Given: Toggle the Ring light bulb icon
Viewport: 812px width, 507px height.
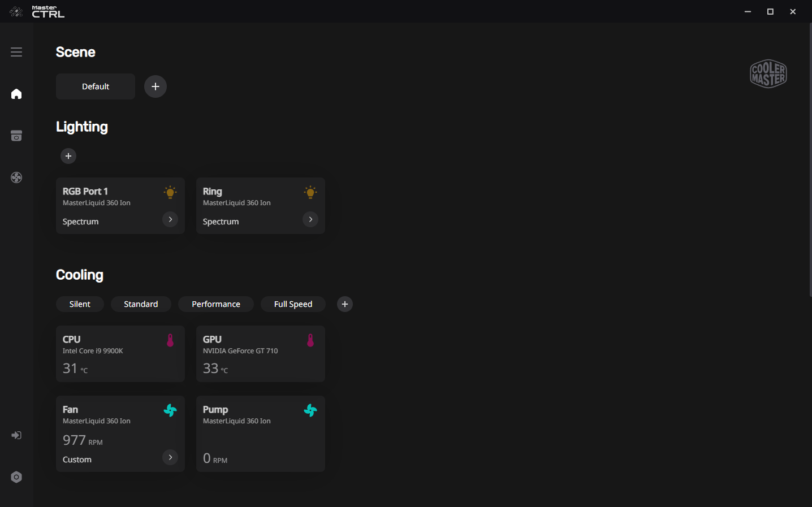Looking at the screenshot, I should pyautogui.click(x=310, y=192).
